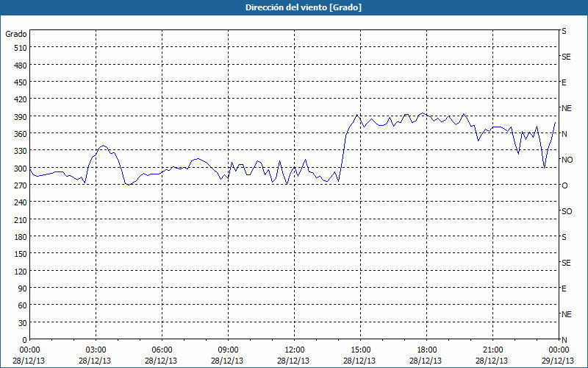Screen dimensions: 588x368
Task: Select the 300 y-axis value
Action: [21, 169]
